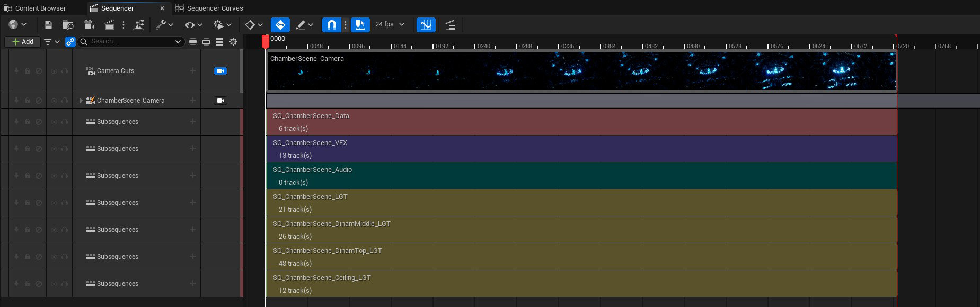Pin the Camera Cuts track
This screenshot has height=307, width=980.
pyautogui.click(x=16, y=71)
